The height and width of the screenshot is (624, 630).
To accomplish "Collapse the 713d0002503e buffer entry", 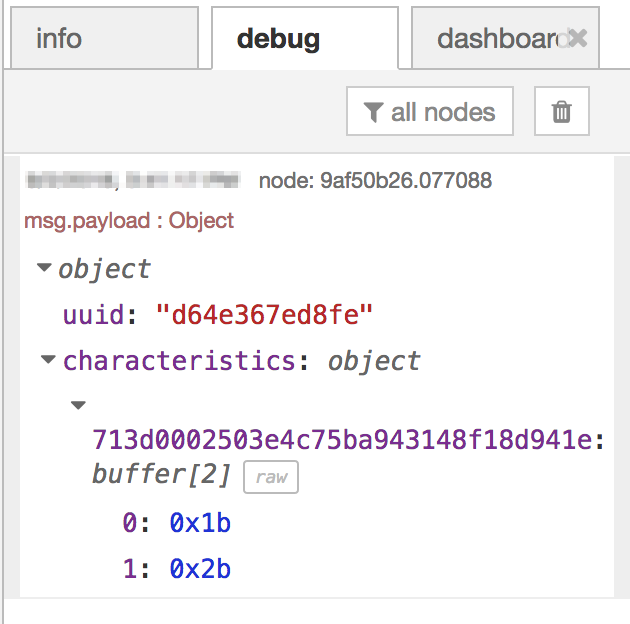I will click(78, 405).
